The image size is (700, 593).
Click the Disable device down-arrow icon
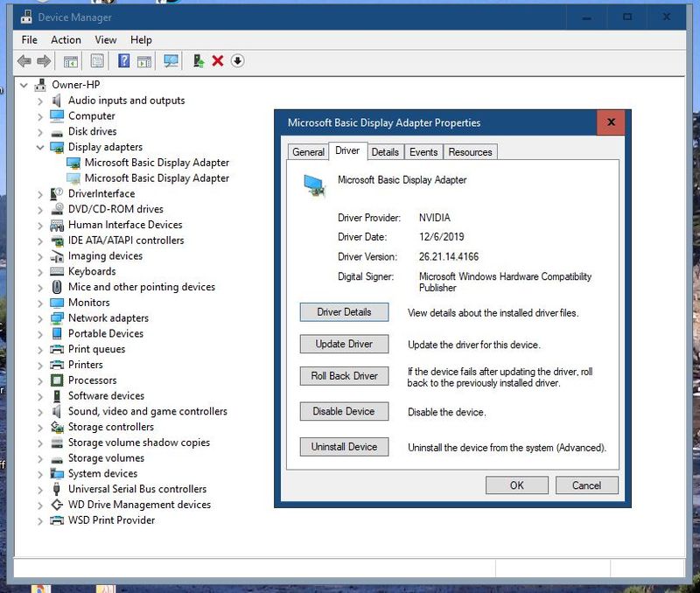(237, 60)
